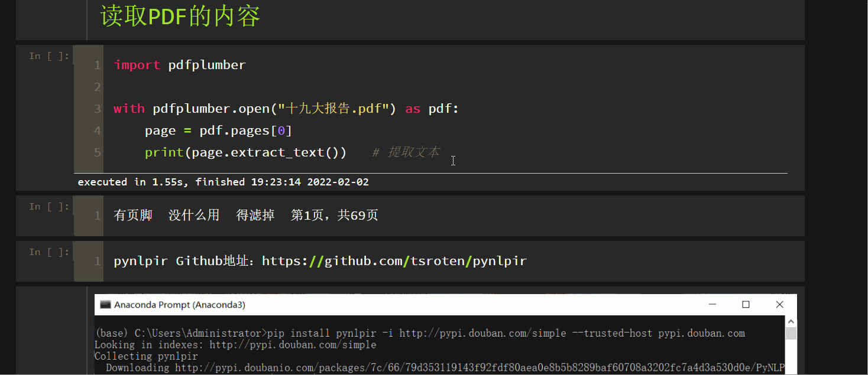
Task: Click line number 5 in the code gutter
Action: pos(96,152)
